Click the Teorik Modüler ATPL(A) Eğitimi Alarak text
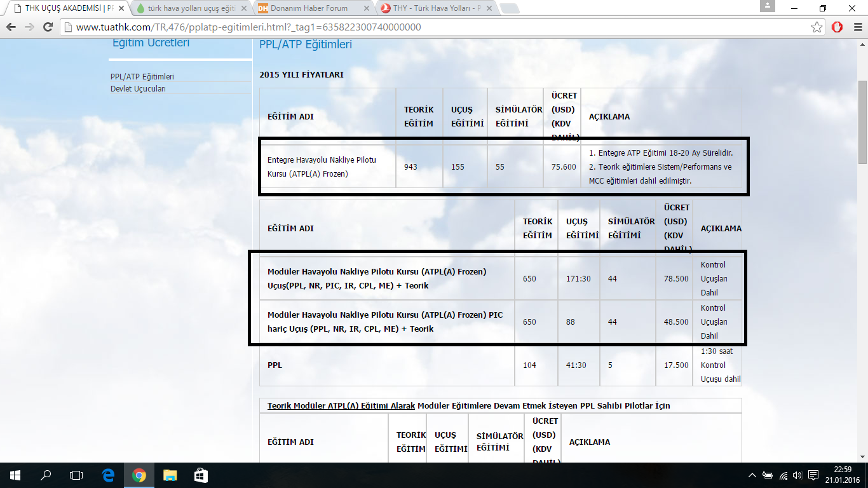 341,405
